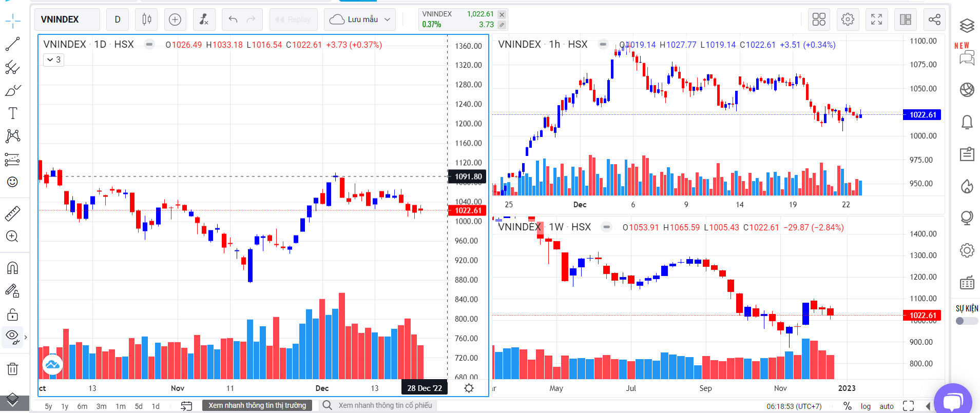
Task: Open the chart patterns tool
Action: (13, 136)
